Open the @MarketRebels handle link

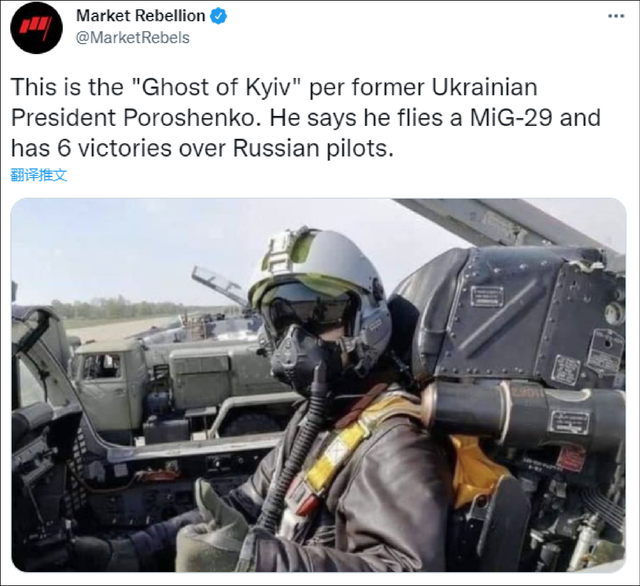tap(133, 38)
